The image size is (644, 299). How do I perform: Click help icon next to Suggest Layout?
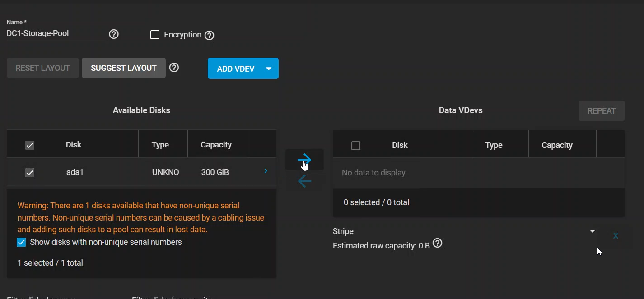click(x=174, y=68)
